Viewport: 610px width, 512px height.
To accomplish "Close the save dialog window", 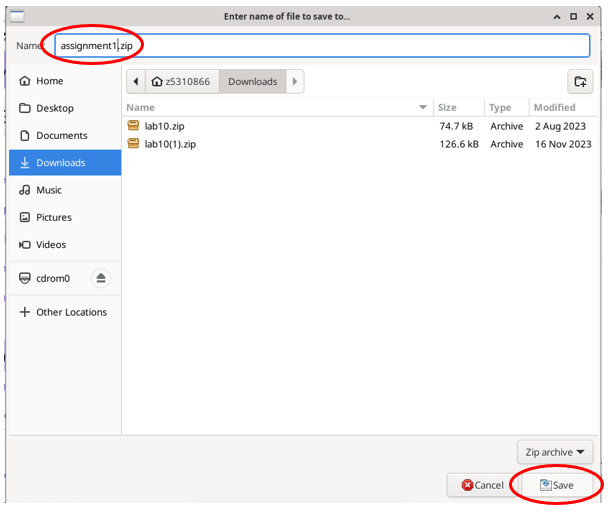I will (x=590, y=16).
